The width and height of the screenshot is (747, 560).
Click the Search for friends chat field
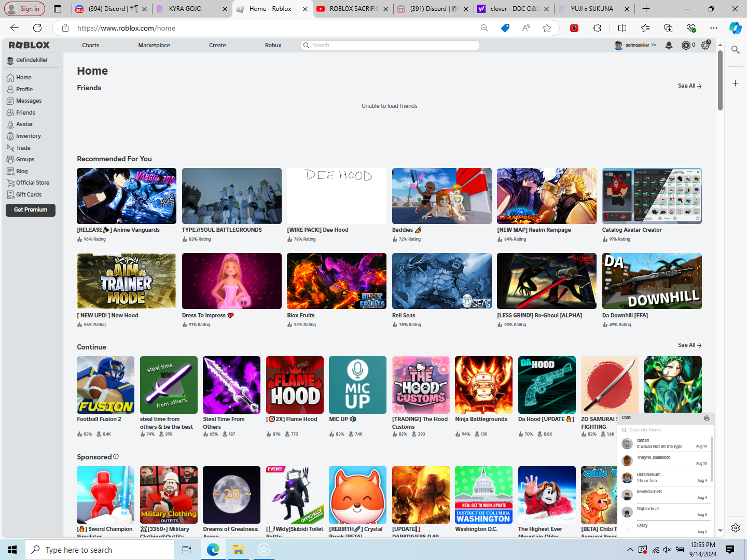(666, 430)
